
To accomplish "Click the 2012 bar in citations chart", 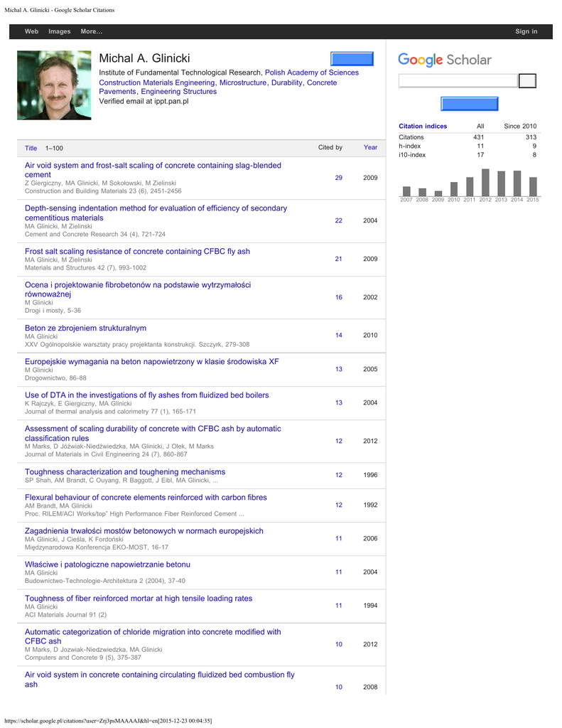I will (485, 182).
